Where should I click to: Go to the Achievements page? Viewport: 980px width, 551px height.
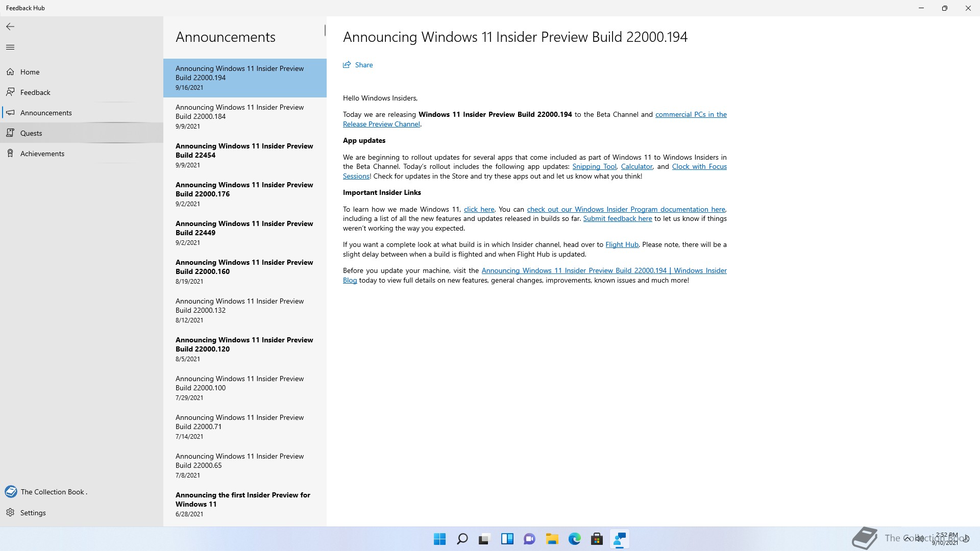(82, 154)
